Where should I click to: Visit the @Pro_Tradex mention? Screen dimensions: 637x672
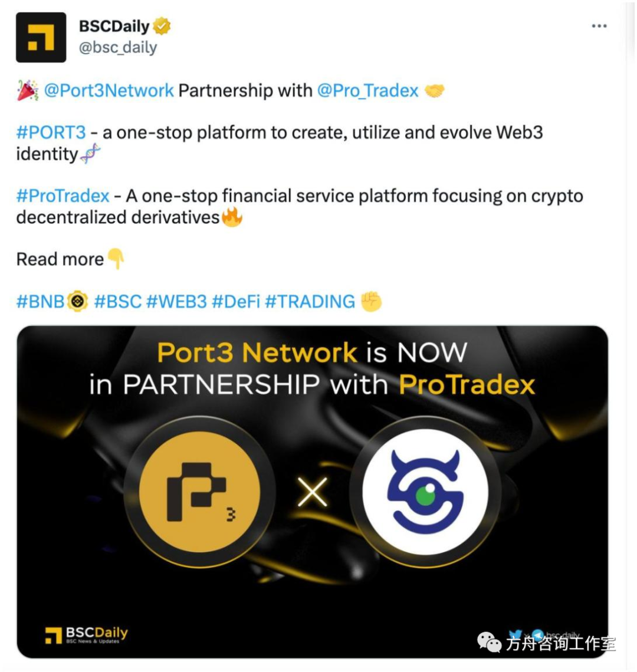[367, 90]
